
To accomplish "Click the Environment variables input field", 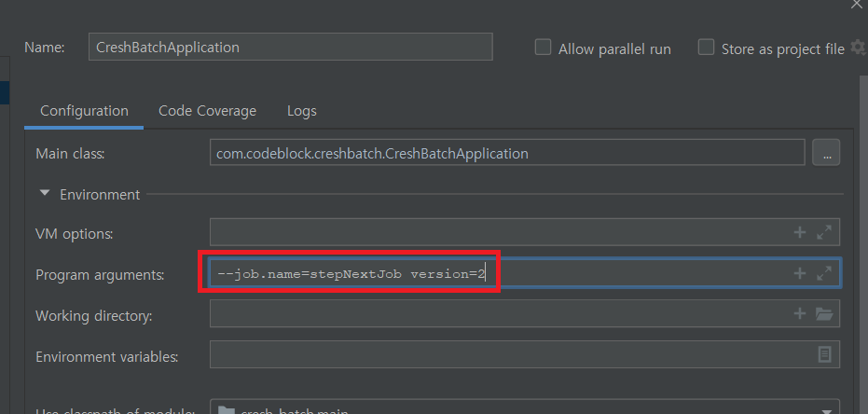I will point(508,354).
